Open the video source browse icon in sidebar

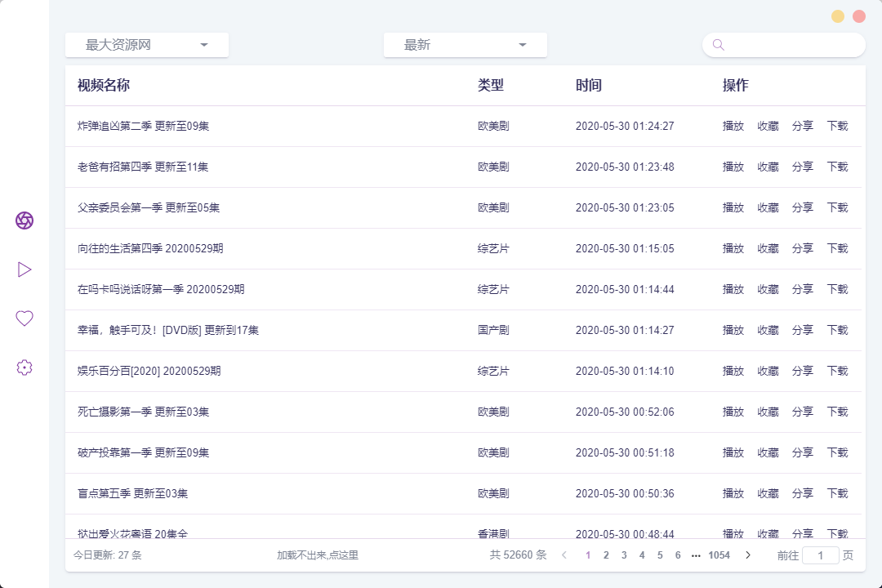pos(24,220)
